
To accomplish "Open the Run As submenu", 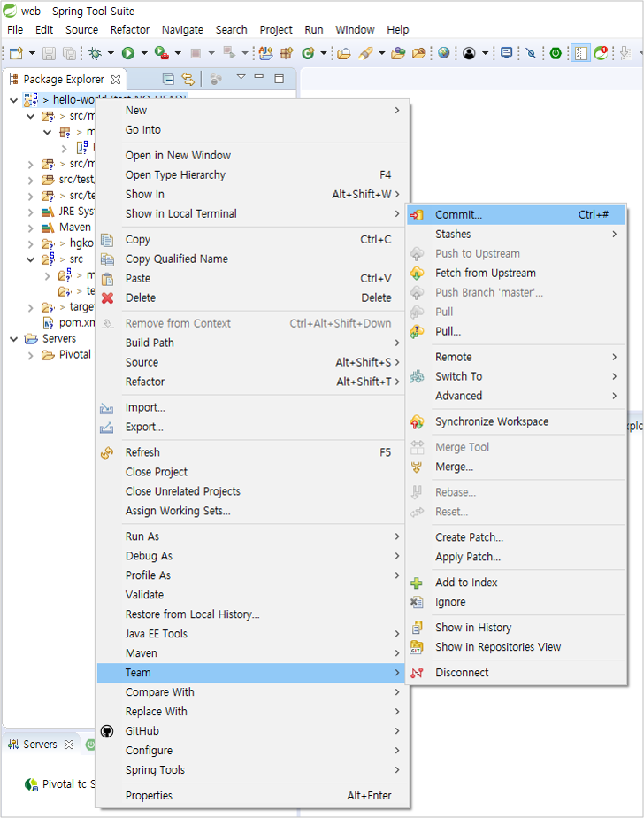I will (x=251, y=536).
